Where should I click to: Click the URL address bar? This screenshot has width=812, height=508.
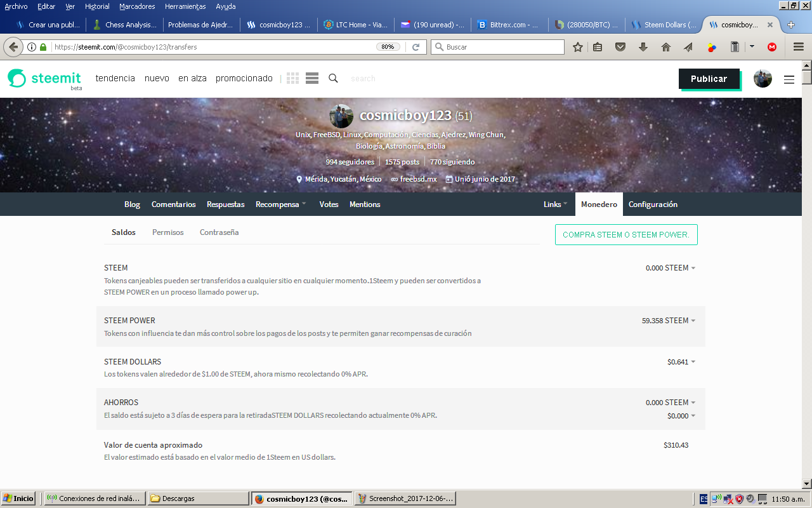click(x=214, y=47)
